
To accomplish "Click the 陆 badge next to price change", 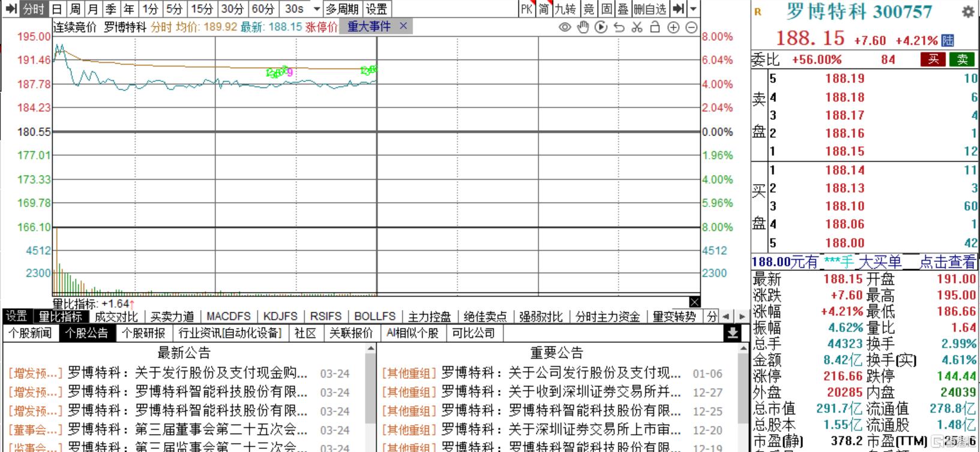I will pos(948,41).
